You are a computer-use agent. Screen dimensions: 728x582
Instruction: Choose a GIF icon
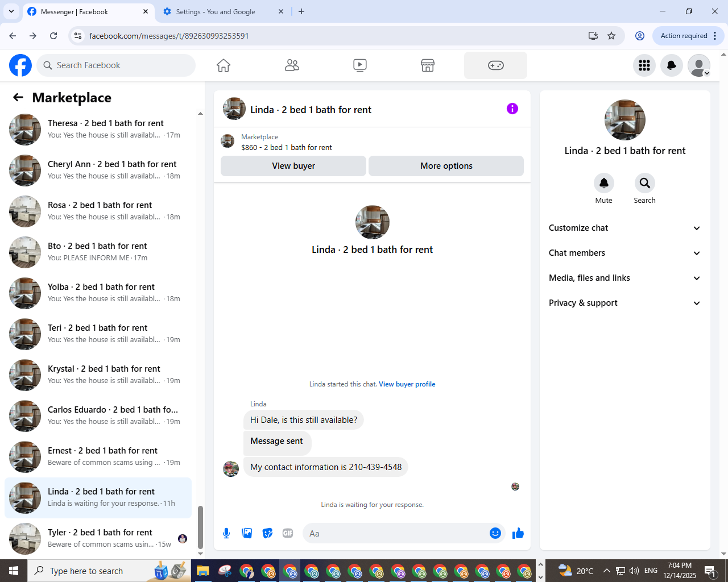[288, 533]
